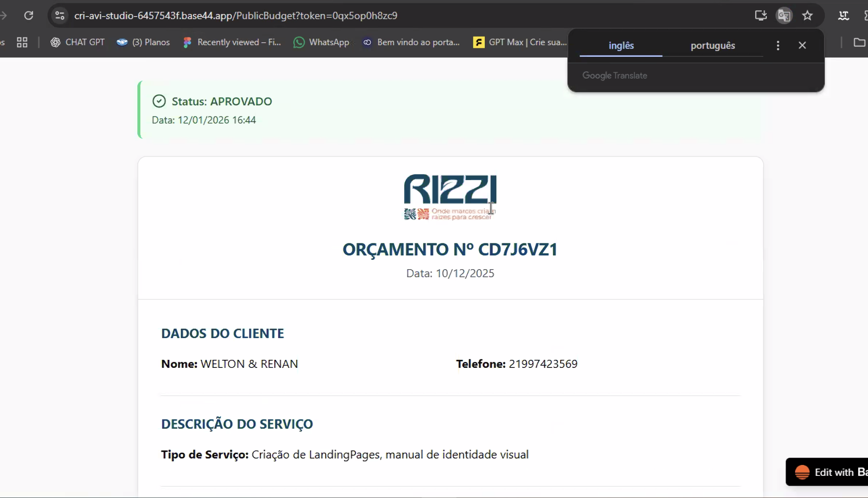868x498 pixels.
Task: Click the approved status check icon
Action: pyautogui.click(x=159, y=101)
